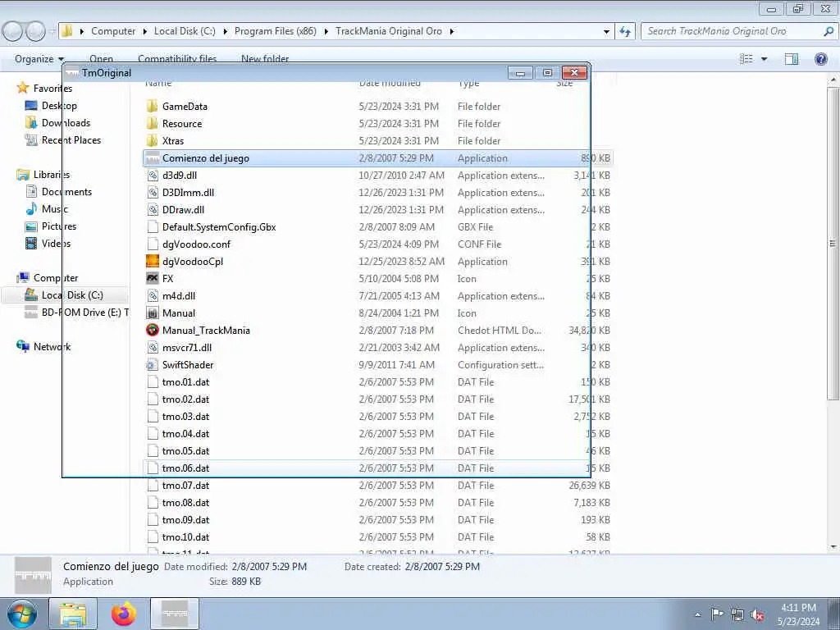Select the FX icon file
This screenshot has height=630, width=840.
coord(153,279)
